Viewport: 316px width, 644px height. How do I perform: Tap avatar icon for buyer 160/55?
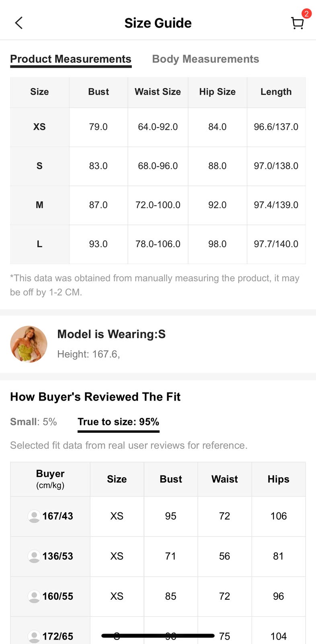point(34,596)
